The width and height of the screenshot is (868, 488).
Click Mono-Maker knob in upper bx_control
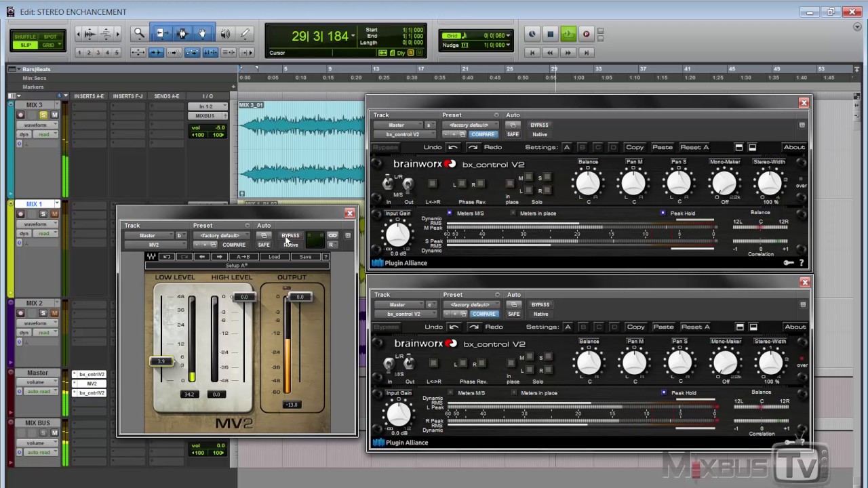[724, 184]
